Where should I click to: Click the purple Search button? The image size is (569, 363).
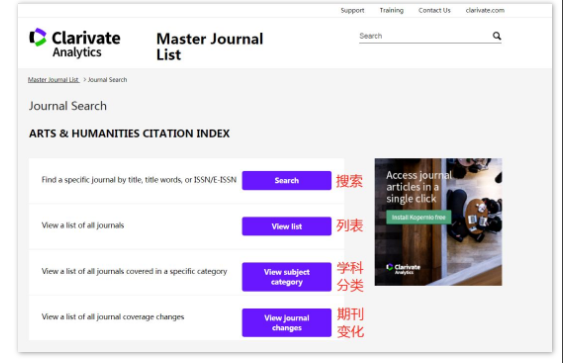pos(286,180)
